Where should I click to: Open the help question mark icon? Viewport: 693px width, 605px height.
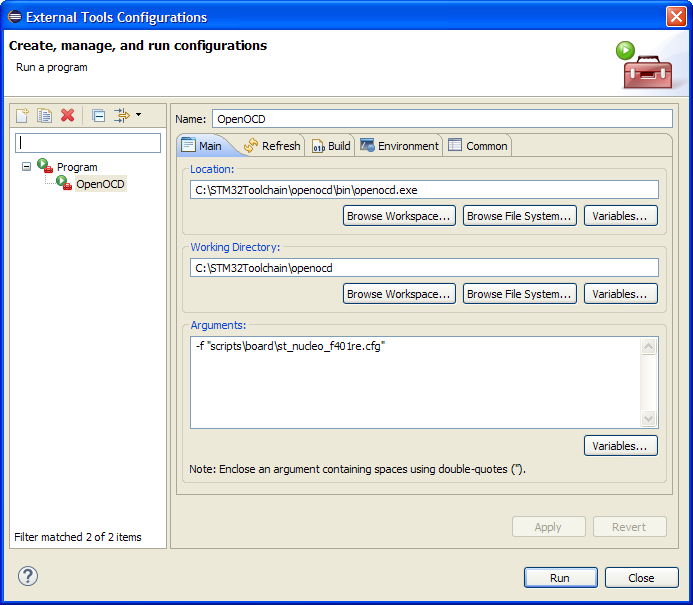point(28,576)
